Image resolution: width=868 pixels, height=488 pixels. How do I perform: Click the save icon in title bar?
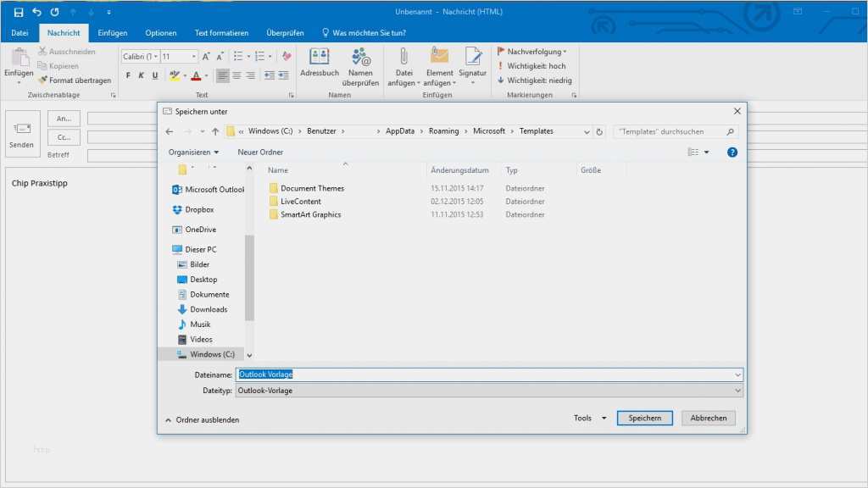click(x=18, y=12)
